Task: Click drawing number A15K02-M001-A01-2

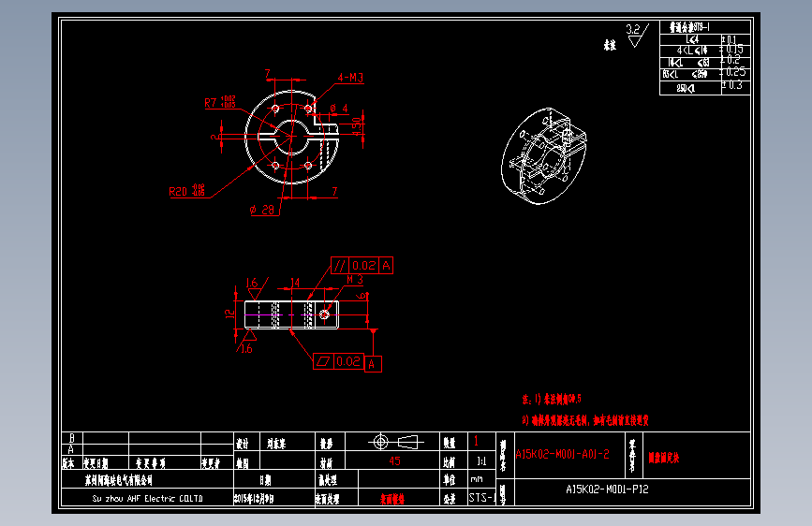Action: tap(562, 455)
